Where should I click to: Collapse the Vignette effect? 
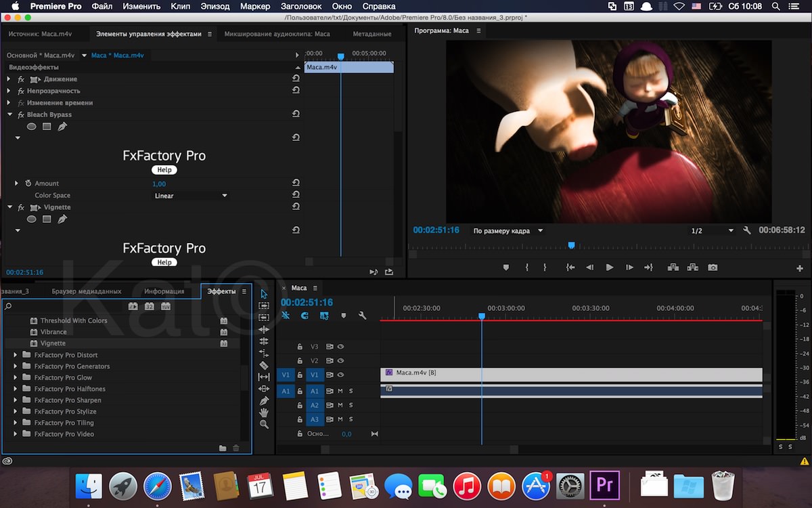coord(9,207)
